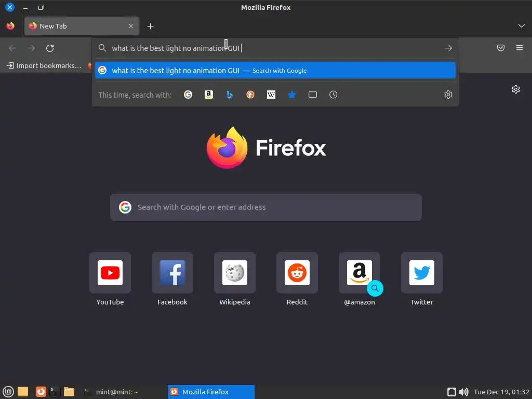The image size is (532, 399).
Task: Personalize New Tab with the gear icon
Action: point(516,89)
